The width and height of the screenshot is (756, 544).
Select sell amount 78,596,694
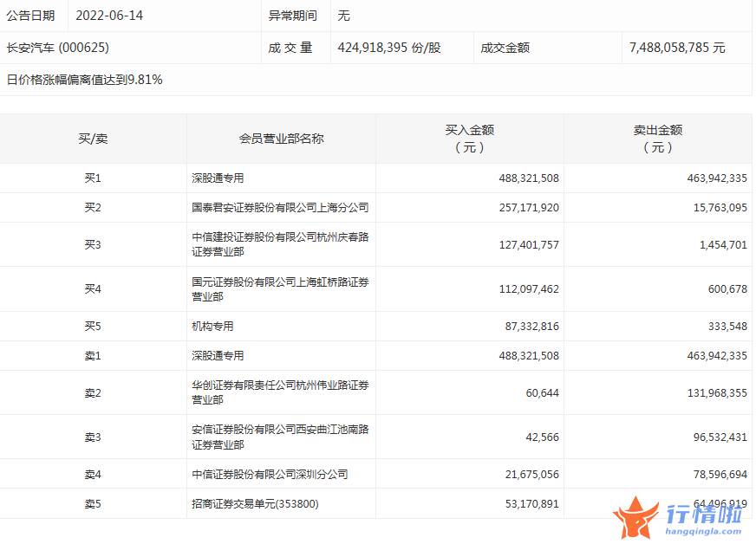tap(720, 475)
